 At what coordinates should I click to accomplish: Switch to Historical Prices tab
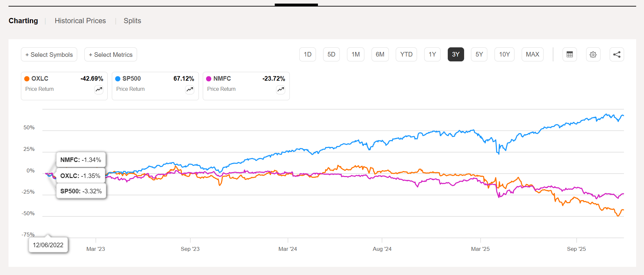(x=80, y=21)
